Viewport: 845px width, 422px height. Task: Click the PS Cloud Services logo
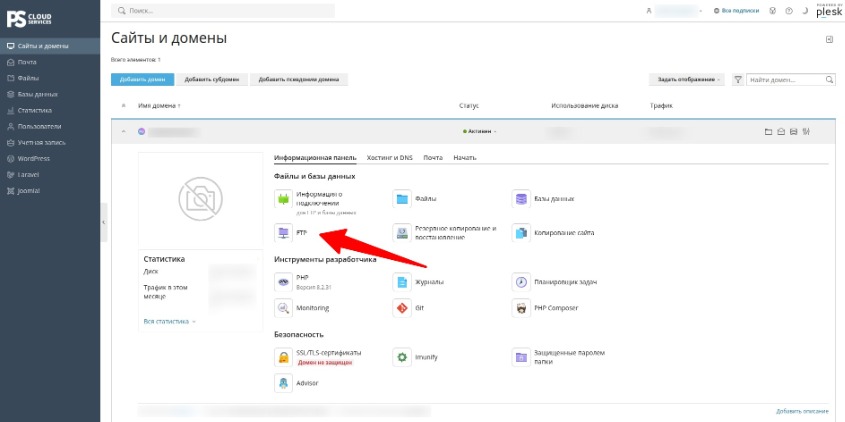[30, 19]
